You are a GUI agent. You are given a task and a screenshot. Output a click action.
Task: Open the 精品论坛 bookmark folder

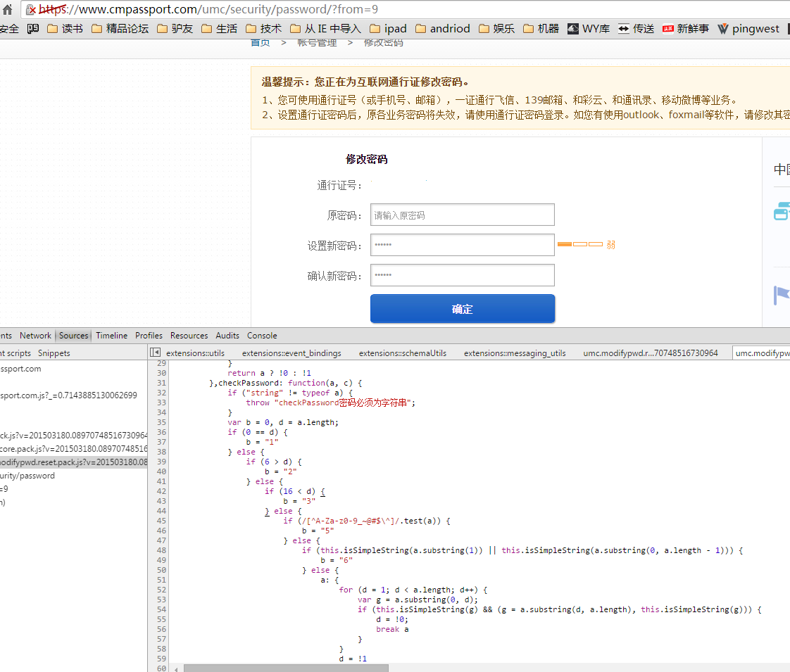(x=120, y=29)
